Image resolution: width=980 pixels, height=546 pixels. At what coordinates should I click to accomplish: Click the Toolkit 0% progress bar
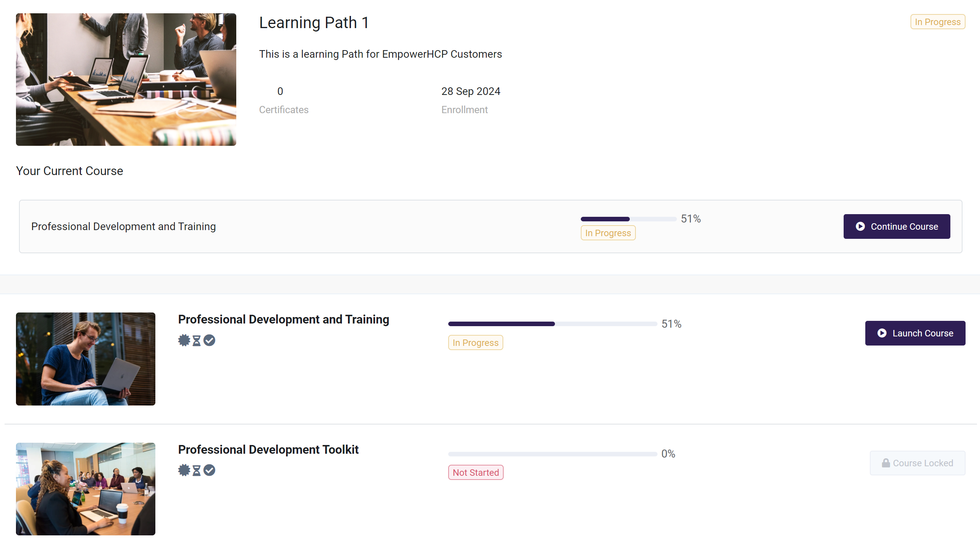point(552,454)
